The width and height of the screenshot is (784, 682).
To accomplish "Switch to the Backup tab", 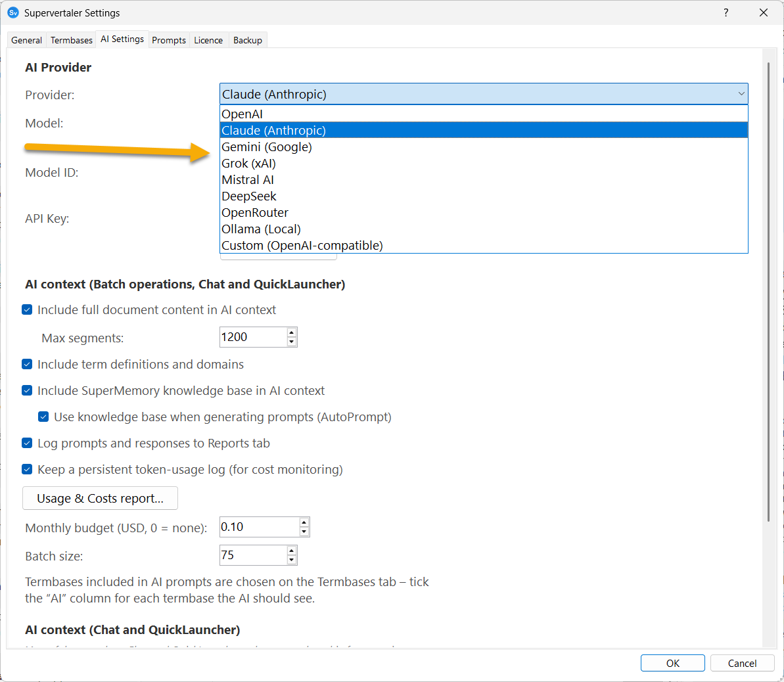I will tap(248, 40).
